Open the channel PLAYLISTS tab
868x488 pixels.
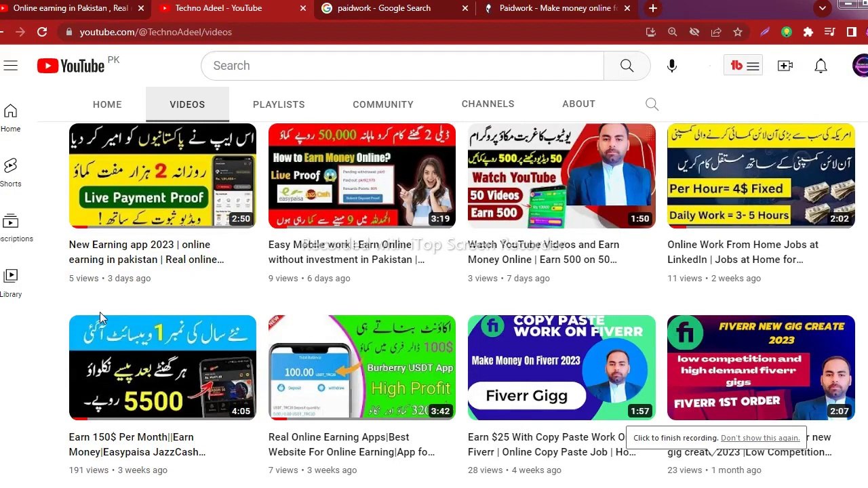point(279,104)
